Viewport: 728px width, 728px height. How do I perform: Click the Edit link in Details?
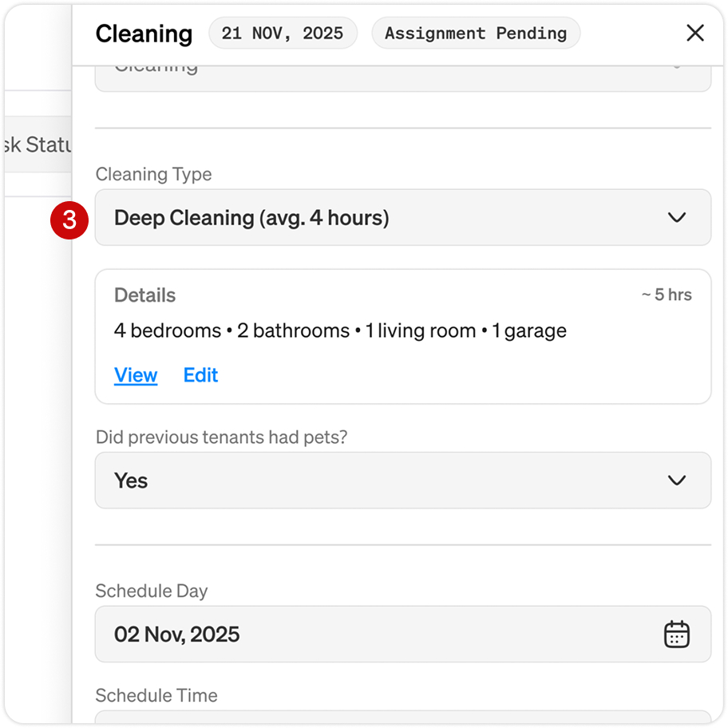pos(200,375)
